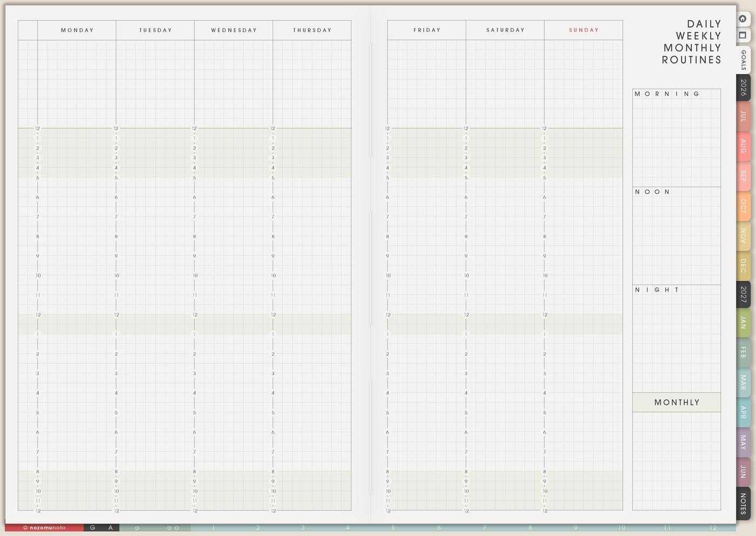This screenshot has height=536, width=756.
Task: Click the MONDAY column header
Action: pyautogui.click(x=77, y=30)
